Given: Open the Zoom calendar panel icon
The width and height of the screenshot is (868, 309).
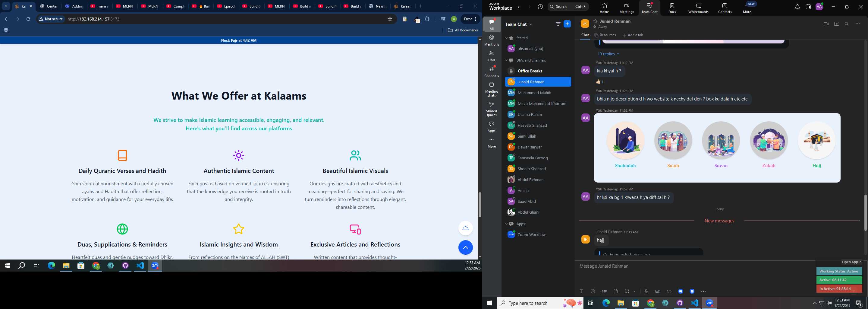Looking at the screenshot, I should coord(808,7).
